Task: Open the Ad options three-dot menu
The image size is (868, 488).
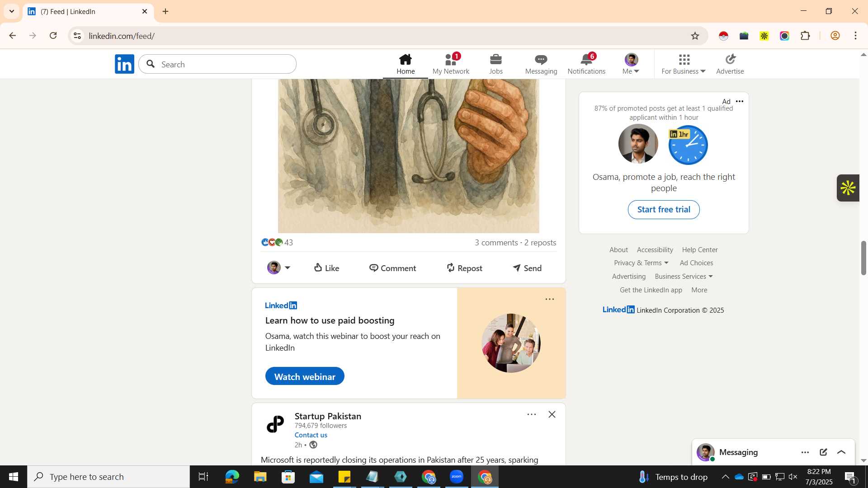Action: click(740, 101)
